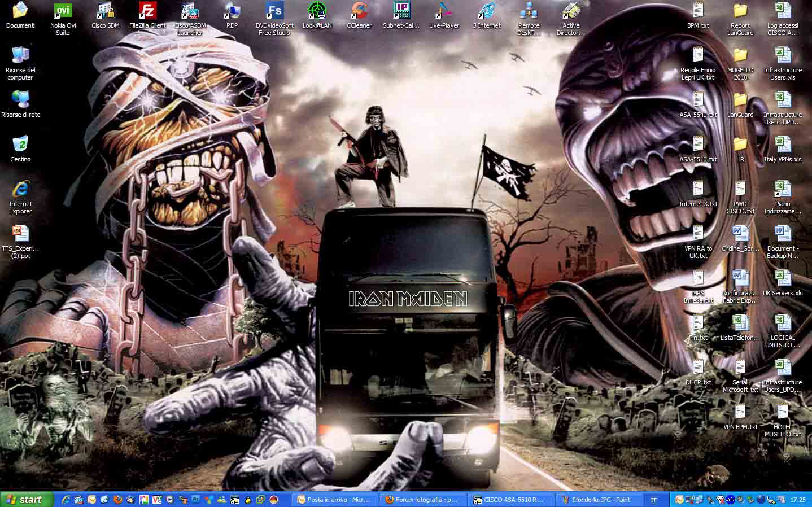Switch to Posta in arrivo taskbar window

click(x=334, y=500)
